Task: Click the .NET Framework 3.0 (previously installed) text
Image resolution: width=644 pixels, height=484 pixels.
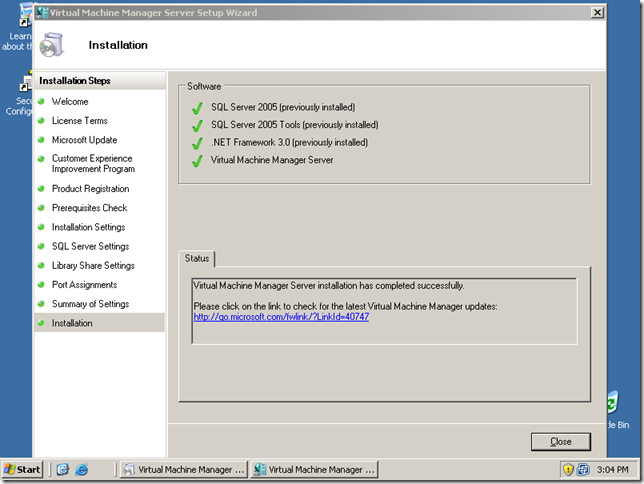Action: pos(290,143)
